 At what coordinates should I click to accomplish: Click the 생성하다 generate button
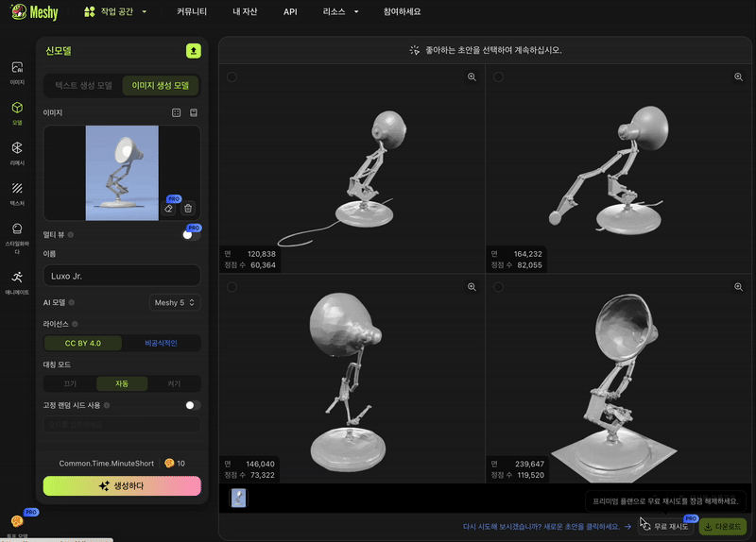click(122, 485)
